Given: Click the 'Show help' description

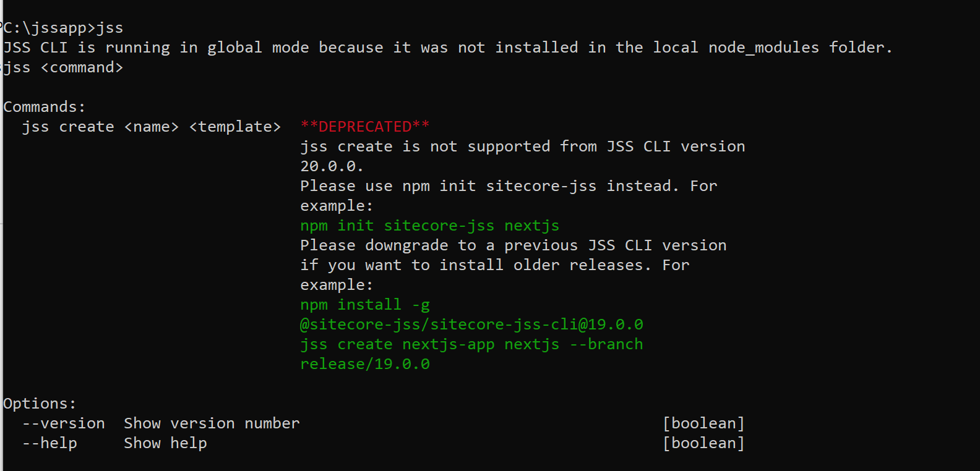Looking at the screenshot, I should [x=165, y=443].
